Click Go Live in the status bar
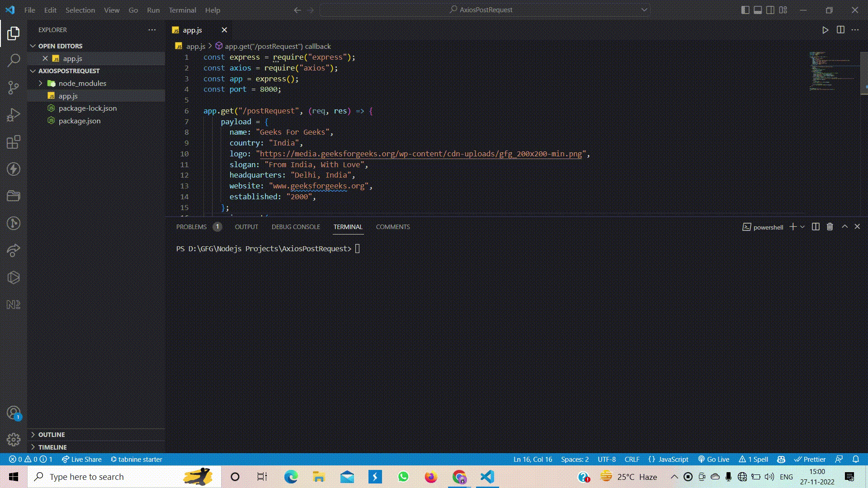The height and width of the screenshot is (488, 868). tap(713, 459)
